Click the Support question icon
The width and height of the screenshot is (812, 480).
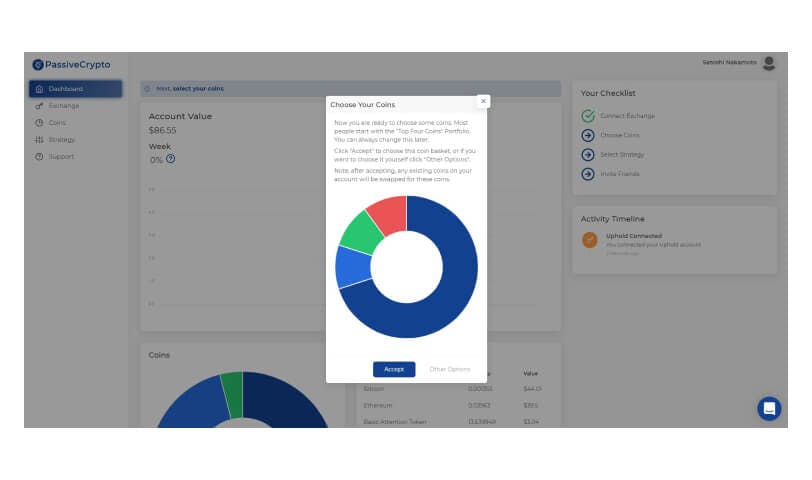pyautogui.click(x=39, y=156)
